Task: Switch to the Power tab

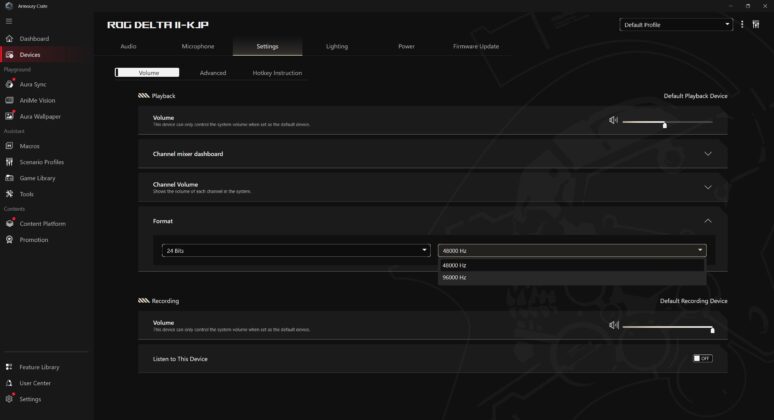Action: 406,46
